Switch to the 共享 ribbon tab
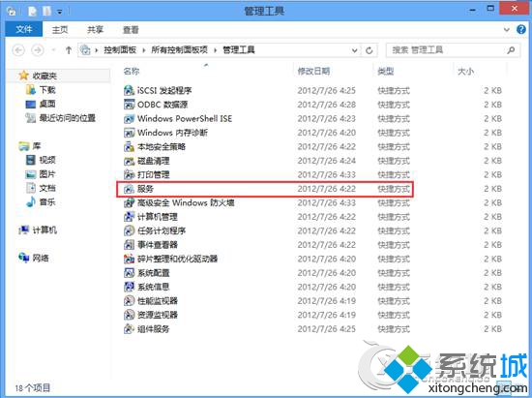The width and height of the screenshot is (532, 398). tap(95, 30)
